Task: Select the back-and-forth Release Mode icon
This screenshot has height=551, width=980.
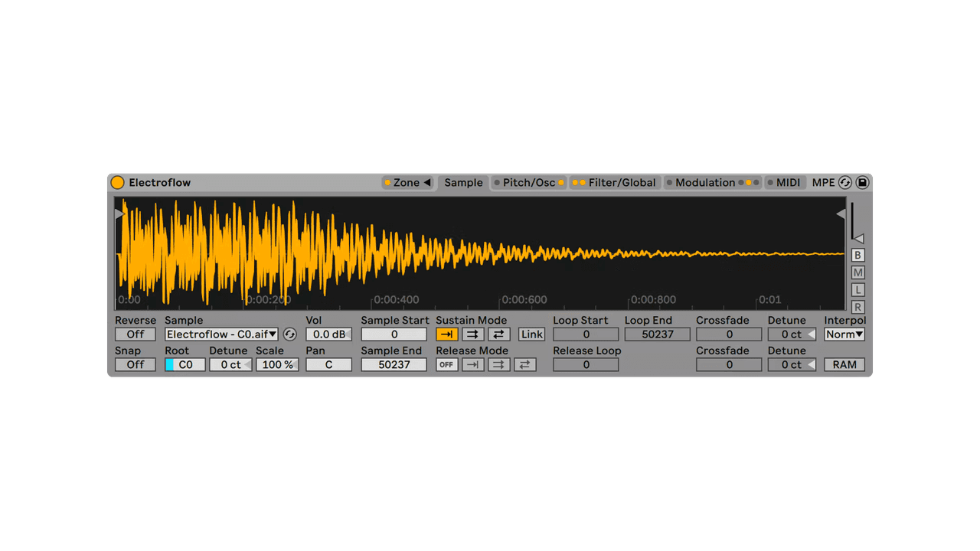Action: coord(525,364)
